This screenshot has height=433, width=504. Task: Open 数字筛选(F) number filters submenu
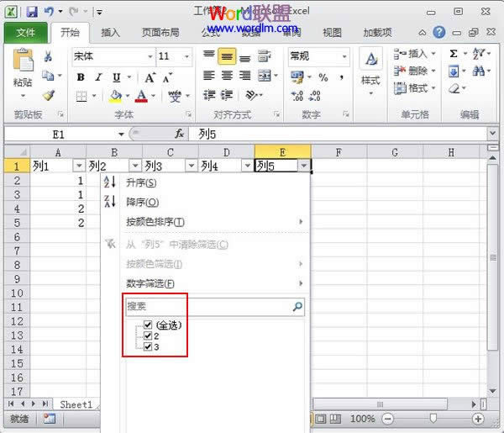point(205,283)
